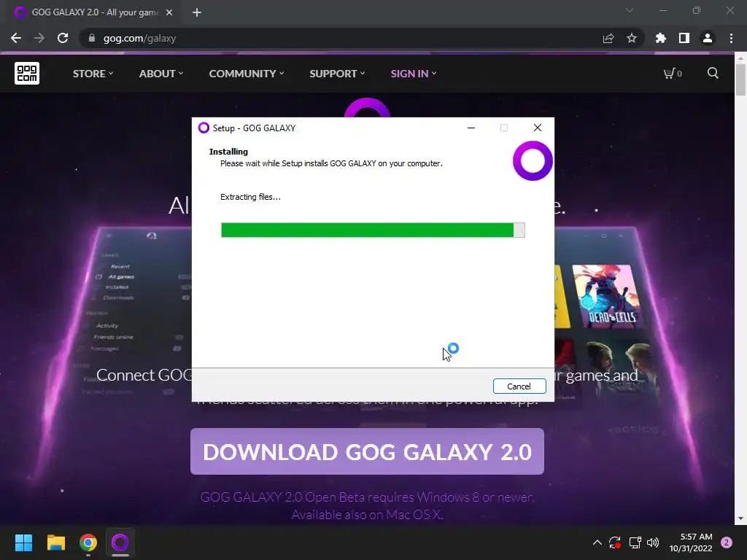Open Chrome profile avatar
Viewport: 747px width, 560px height.
(x=708, y=38)
